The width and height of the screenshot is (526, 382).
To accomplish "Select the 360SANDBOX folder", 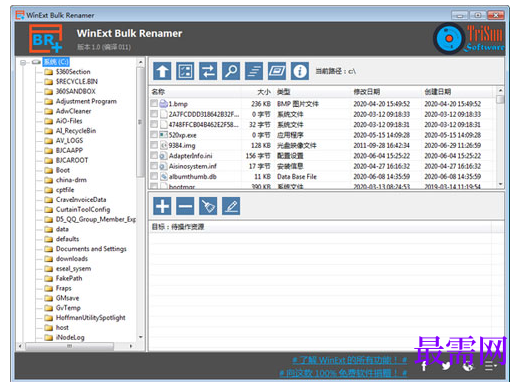I will pyautogui.click(x=75, y=91).
